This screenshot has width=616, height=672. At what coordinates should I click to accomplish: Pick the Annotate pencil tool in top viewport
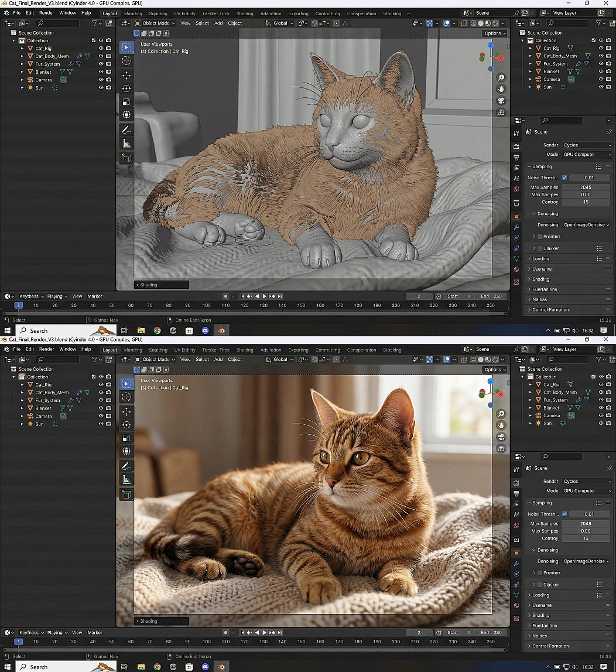coord(126,129)
